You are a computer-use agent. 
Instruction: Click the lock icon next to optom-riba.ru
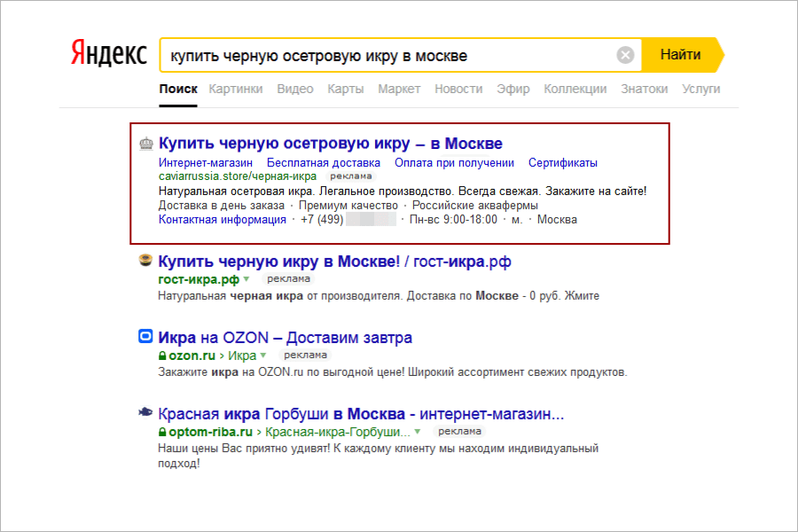click(x=162, y=432)
